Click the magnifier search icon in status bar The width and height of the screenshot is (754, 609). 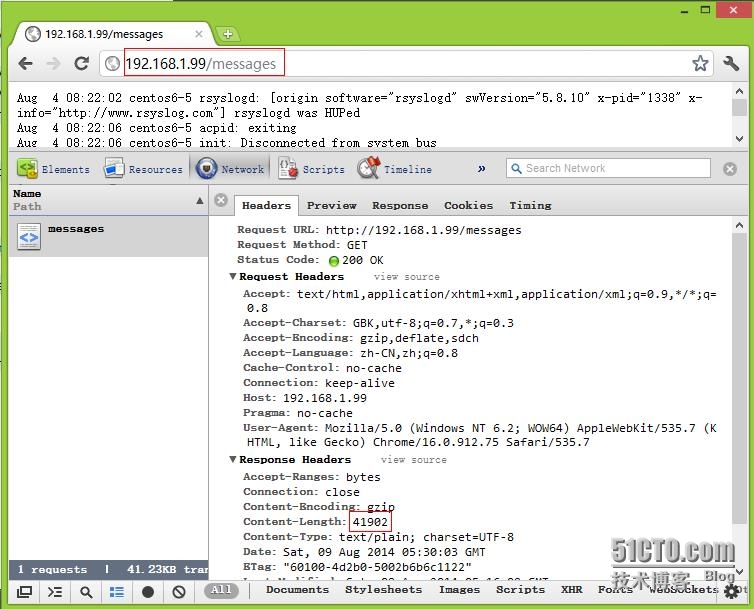click(x=86, y=592)
